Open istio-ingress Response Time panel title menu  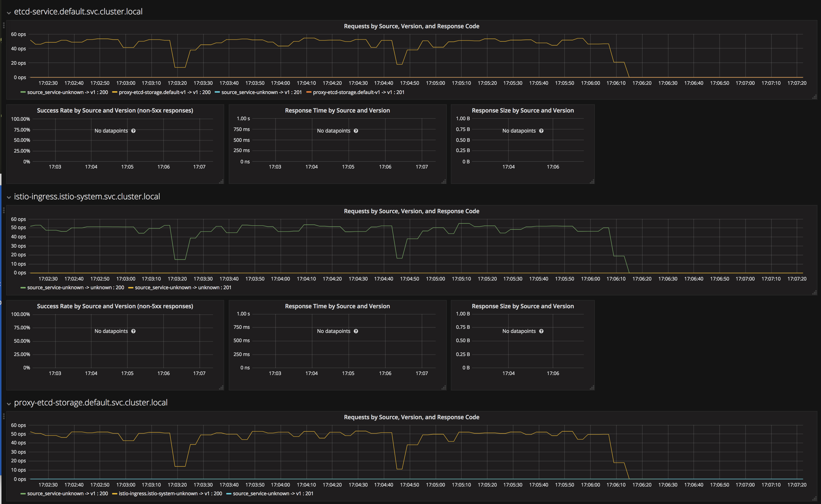pyautogui.click(x=337, y=306)
